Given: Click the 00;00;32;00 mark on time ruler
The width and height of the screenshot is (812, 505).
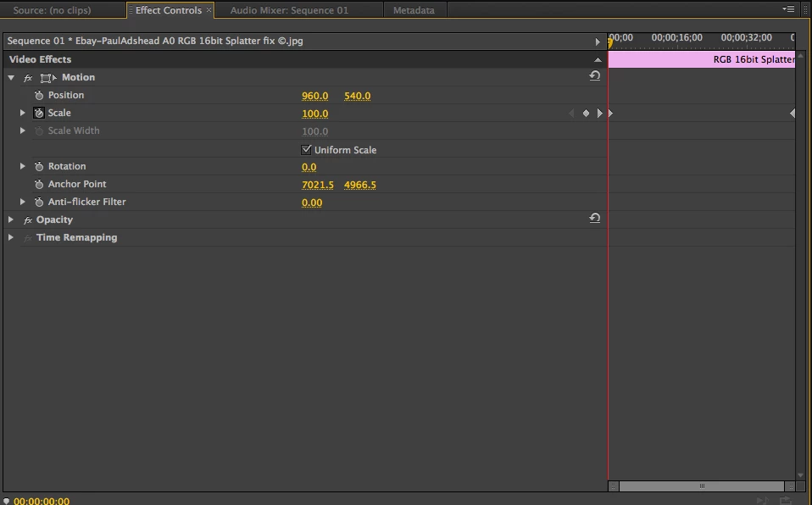Looking at the screenshot, I should [746, 38].
